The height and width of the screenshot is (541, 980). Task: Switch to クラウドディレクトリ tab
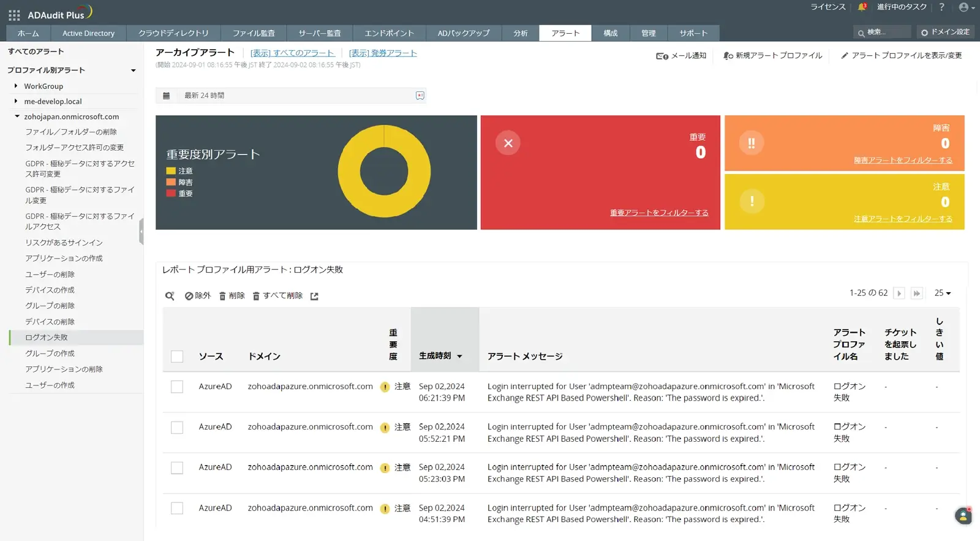coord(173,33)
